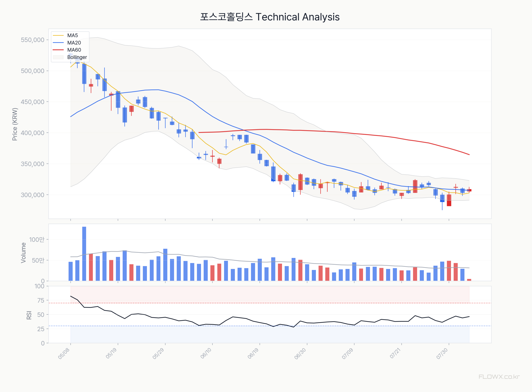Click the 500,000 price tick label
This screenshot has width=532, height=392.
pos(32,71)
